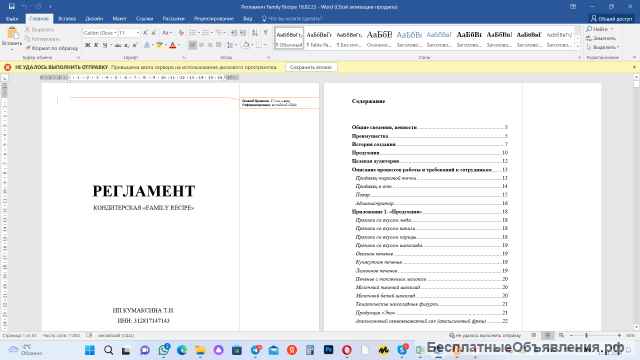Toggle Underline (Ч) formatting
Viewport: 640px width, 360px height.
[x=105, y=45]
